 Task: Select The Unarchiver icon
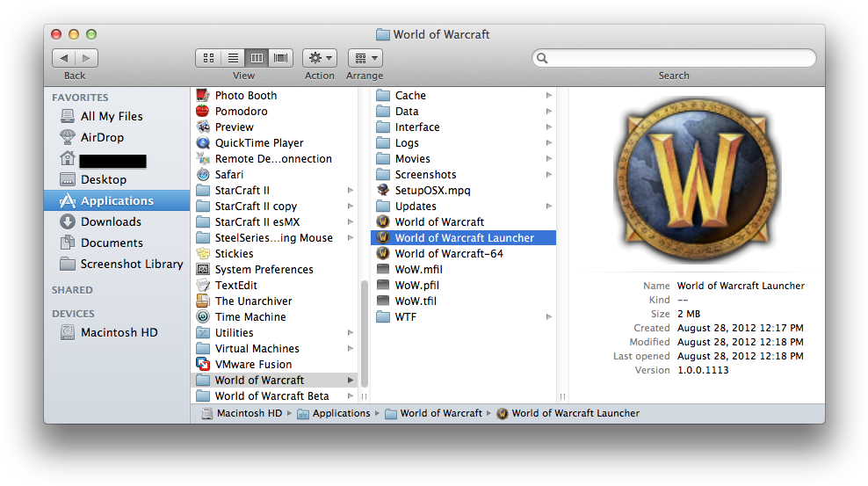203,301
